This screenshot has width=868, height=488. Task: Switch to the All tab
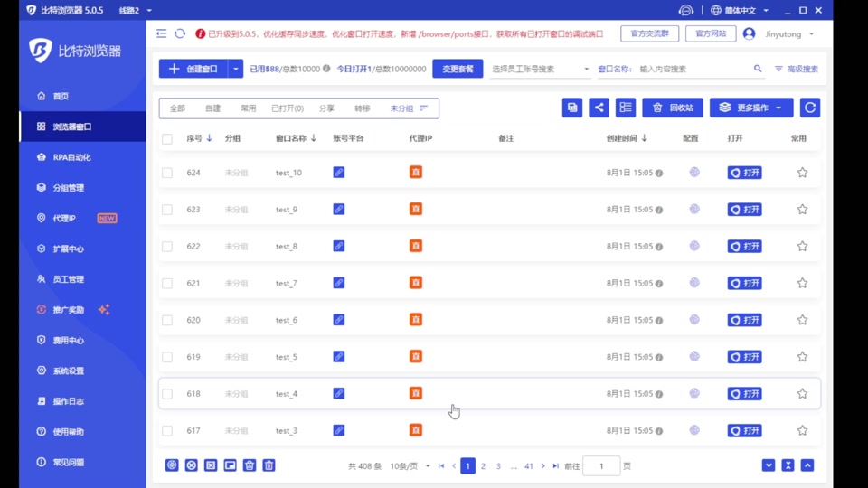click(177, 108)
